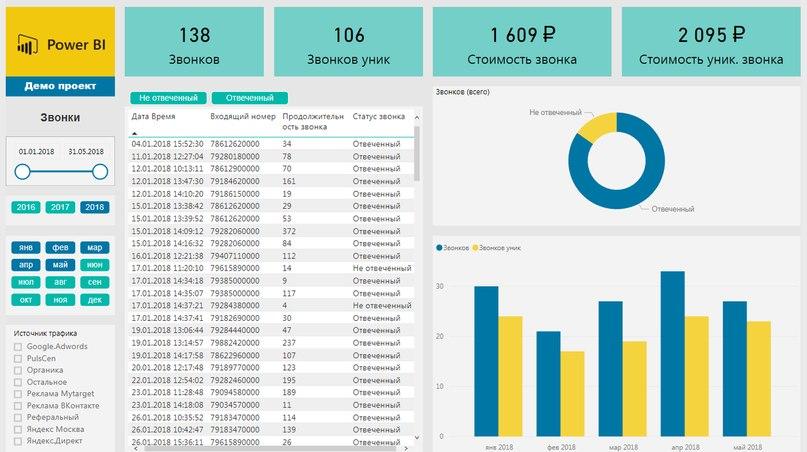Enable the Органика checkbox
This screenshot has width=807, height=452.
click(18, 371)
